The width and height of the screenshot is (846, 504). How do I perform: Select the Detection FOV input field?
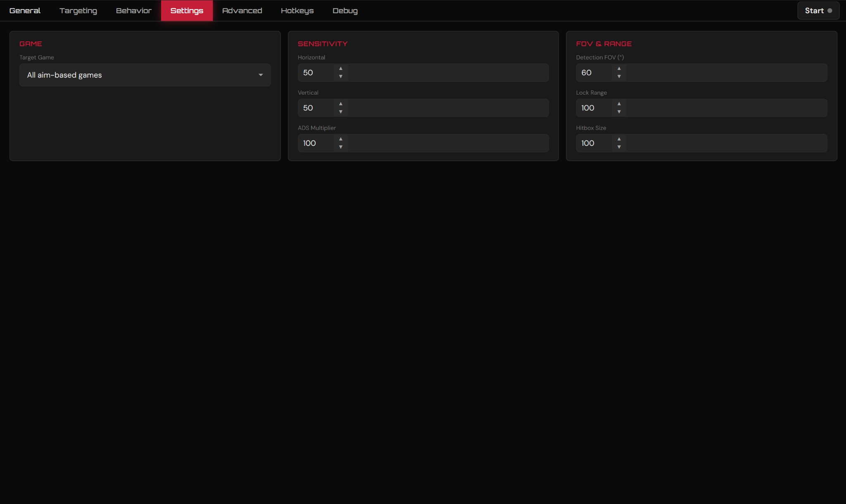coord(595,73)
